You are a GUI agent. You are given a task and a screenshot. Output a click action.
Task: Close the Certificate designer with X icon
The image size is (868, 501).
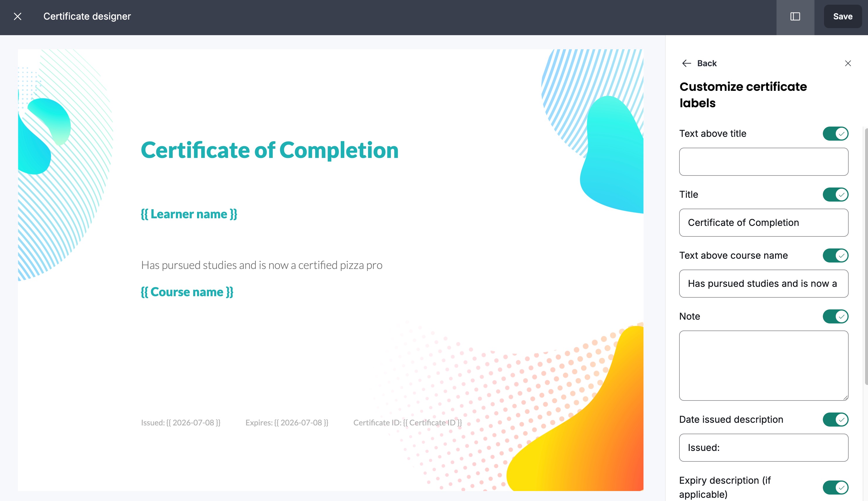click(18, 16)
